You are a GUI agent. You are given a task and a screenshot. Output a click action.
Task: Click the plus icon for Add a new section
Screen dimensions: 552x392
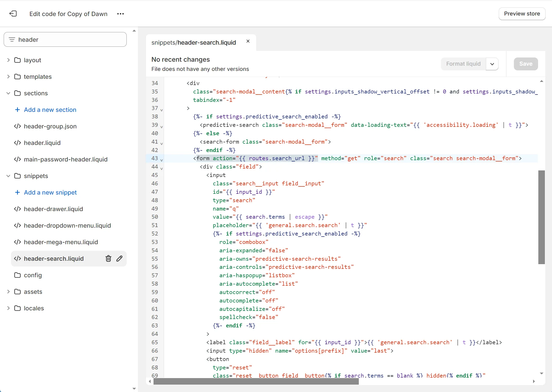[x=17, y=110]
